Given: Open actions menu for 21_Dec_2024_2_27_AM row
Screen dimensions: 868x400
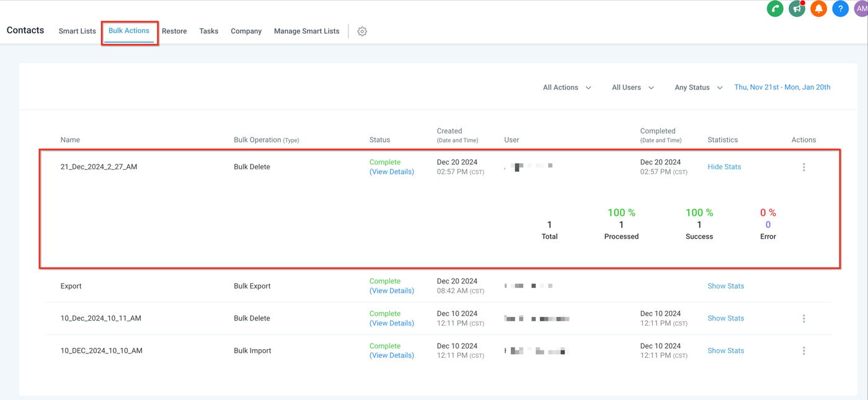Looking at the screenshot, I should [804, 167].
